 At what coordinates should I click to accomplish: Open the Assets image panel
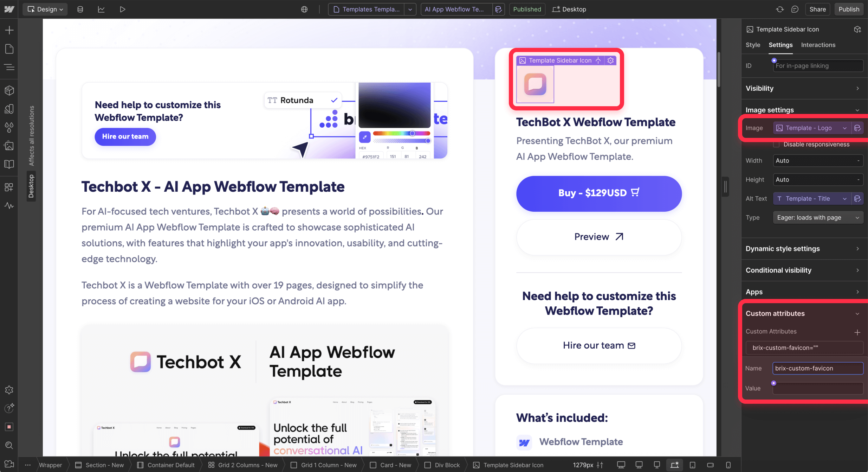click(x=9, y=146)
